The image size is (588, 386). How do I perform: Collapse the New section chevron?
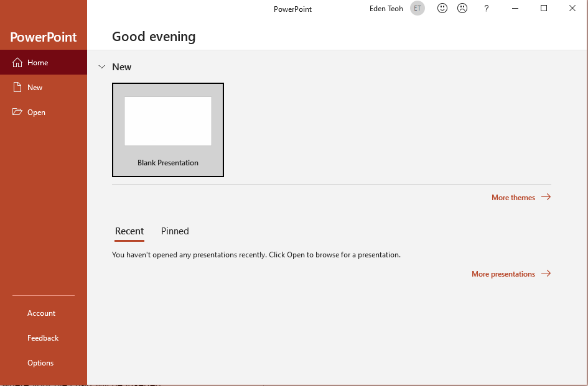click(102, 67)
